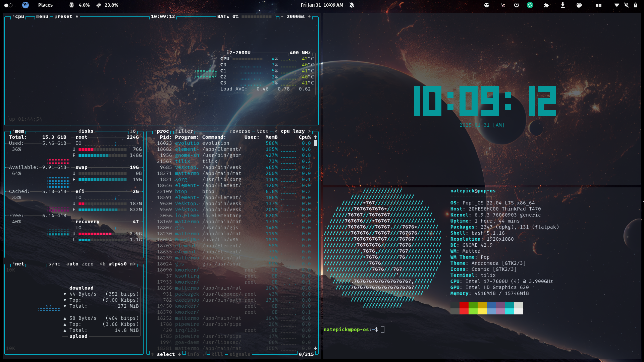Open the date and time calendar menu

[x=322, y=5]
